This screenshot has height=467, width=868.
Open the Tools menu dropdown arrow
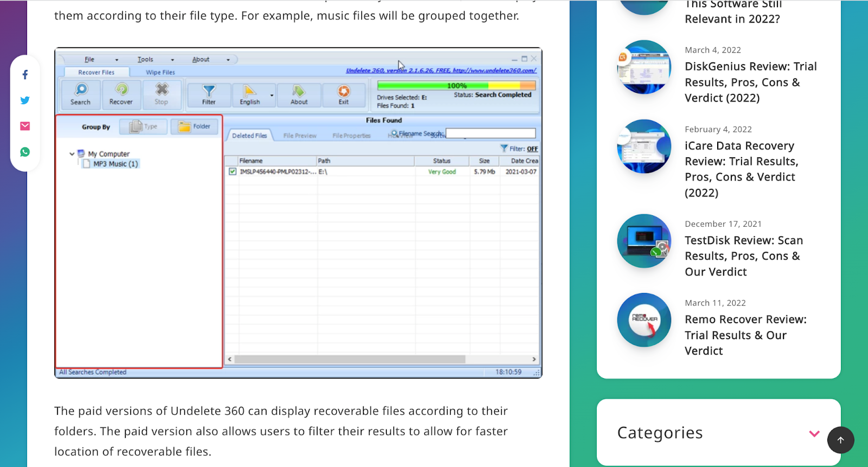coord(173,60)
